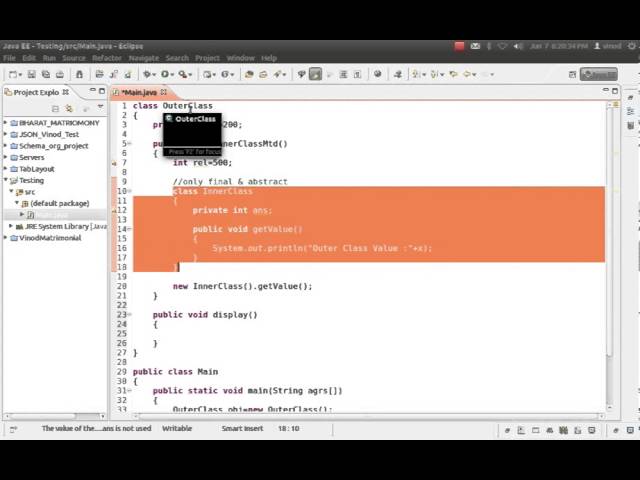Toggle code folding at line 31
This screenshot has height=480, width=640.
(129, 391)
